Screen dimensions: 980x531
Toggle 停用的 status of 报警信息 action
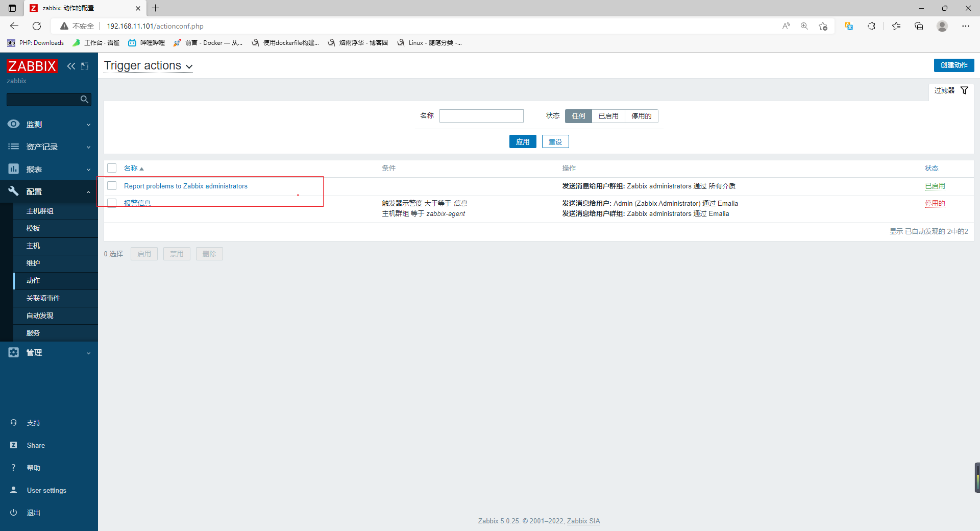(x=935, y=203)
